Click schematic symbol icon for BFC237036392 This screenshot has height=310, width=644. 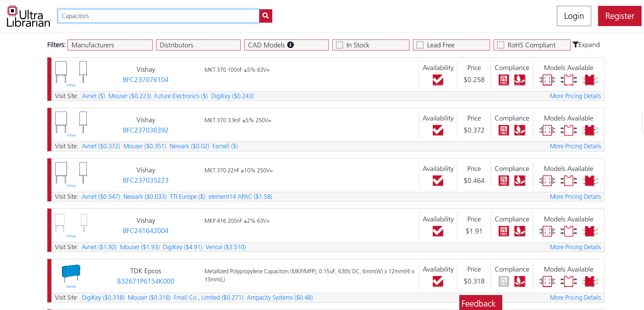point(547,130)
